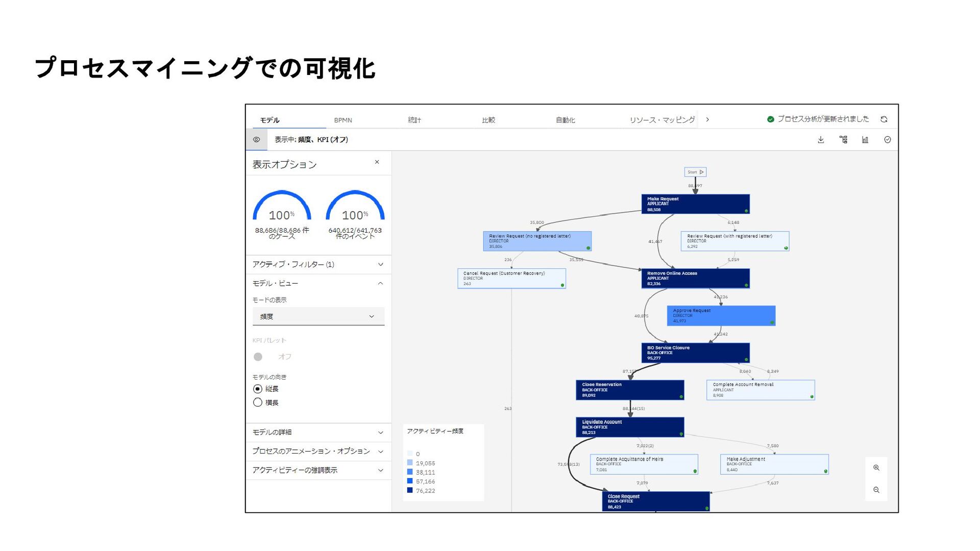Screen dimensions: 980x551
Task: Expand アクティブ・フィルター (1) section
Action: 318,265
